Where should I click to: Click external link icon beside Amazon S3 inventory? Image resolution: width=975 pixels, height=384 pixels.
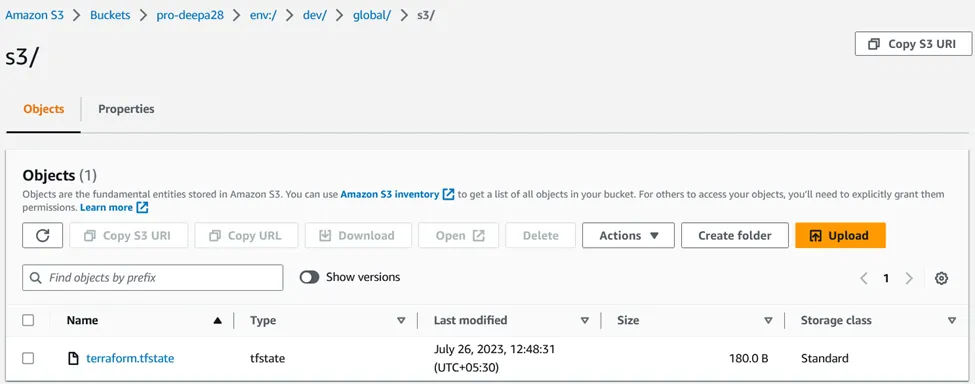pyautogui.click(x=448, y=194)
